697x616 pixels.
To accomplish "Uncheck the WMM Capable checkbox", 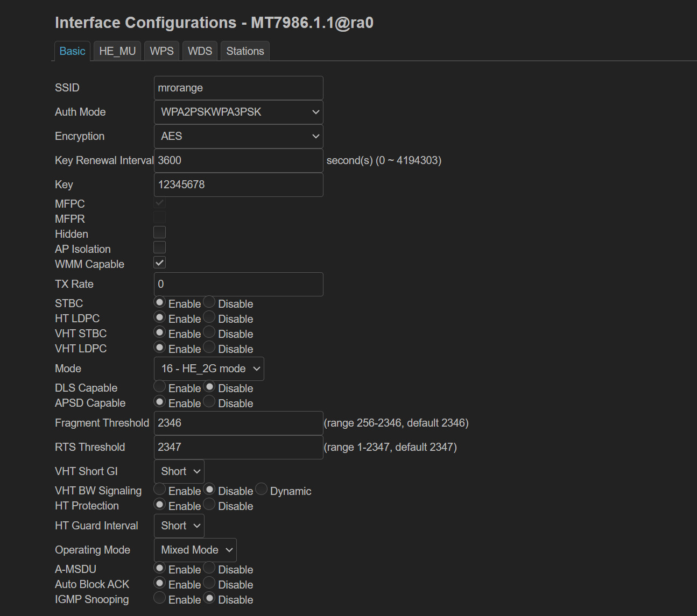I will 159,263.
